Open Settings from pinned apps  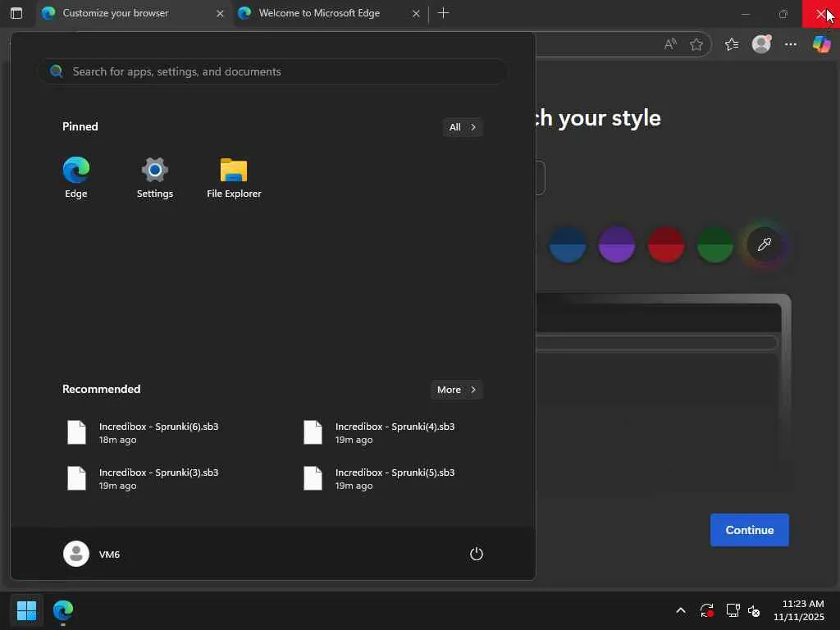(155, 178)
